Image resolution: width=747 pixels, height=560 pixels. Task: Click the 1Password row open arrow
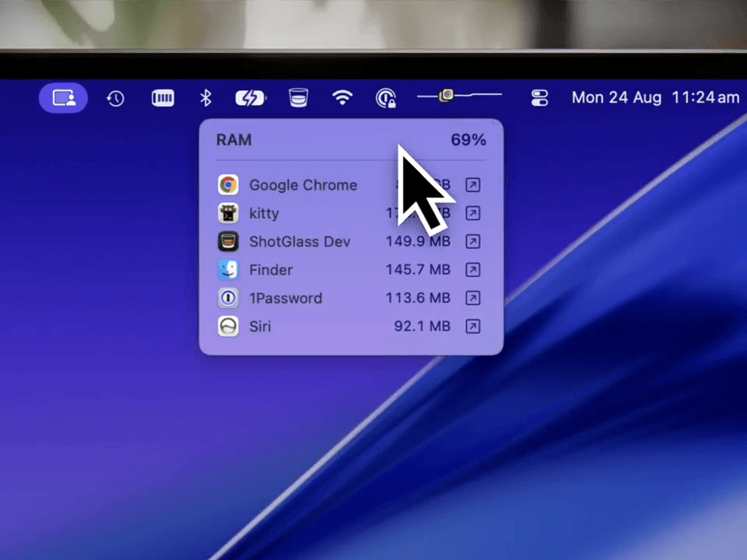click(472, 298)
